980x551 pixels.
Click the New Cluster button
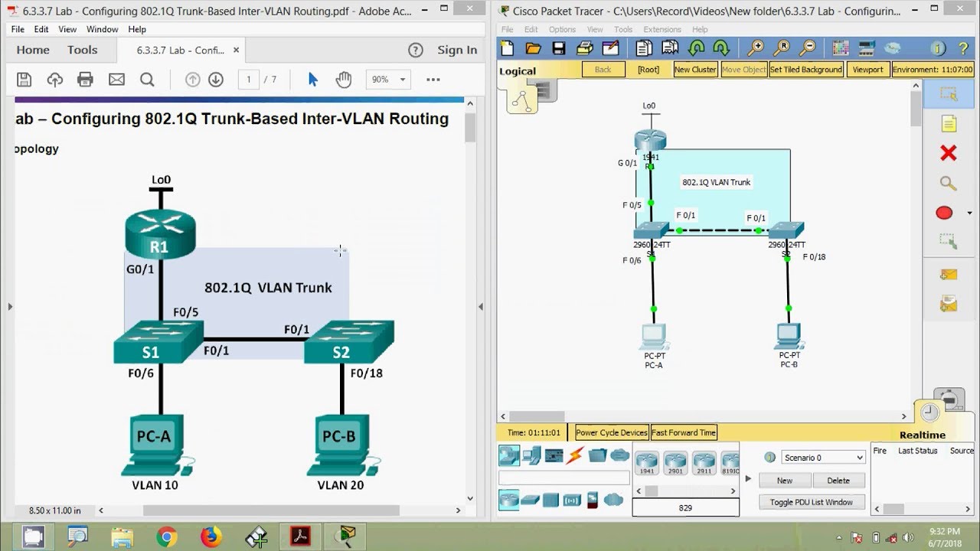pyautogui.click(x=695, y=70)
